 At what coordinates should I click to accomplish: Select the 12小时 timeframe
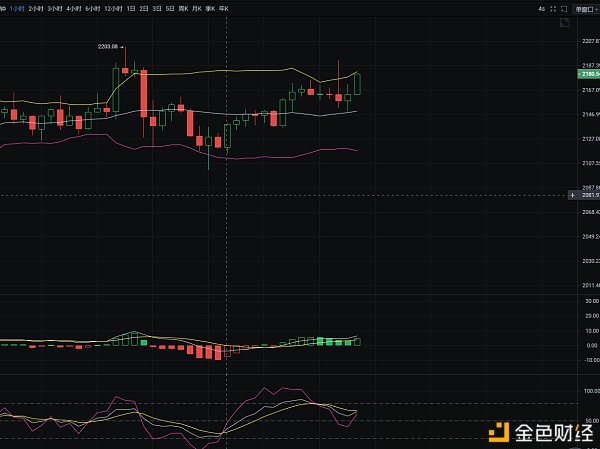click(114, 8)
